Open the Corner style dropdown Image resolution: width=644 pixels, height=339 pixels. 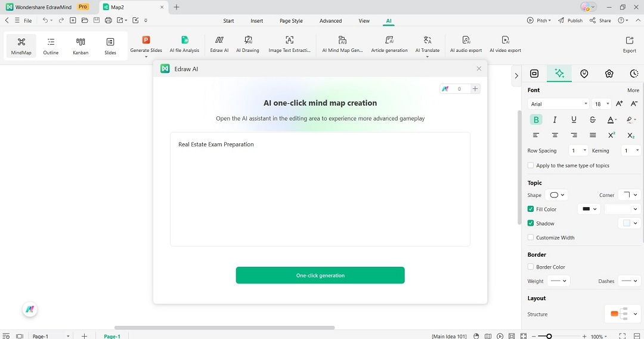click(x=629, y=195)
